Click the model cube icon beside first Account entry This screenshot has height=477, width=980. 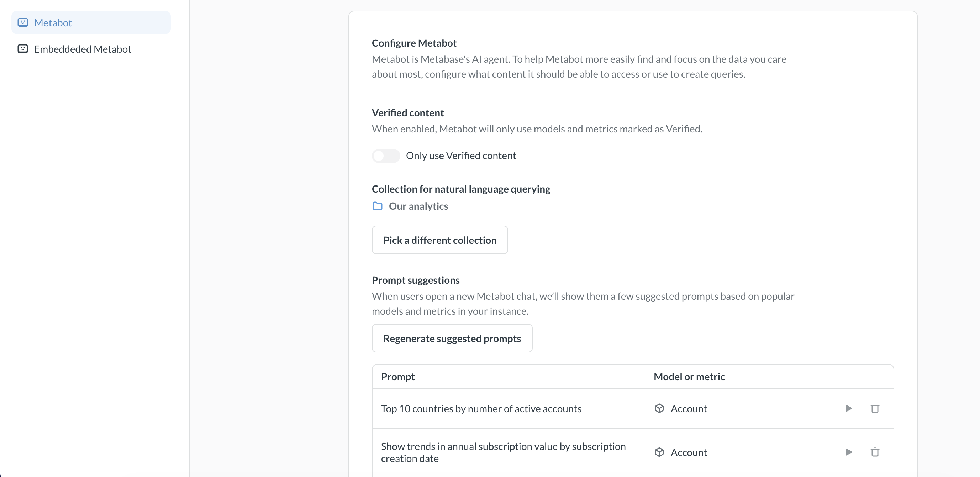660,408
